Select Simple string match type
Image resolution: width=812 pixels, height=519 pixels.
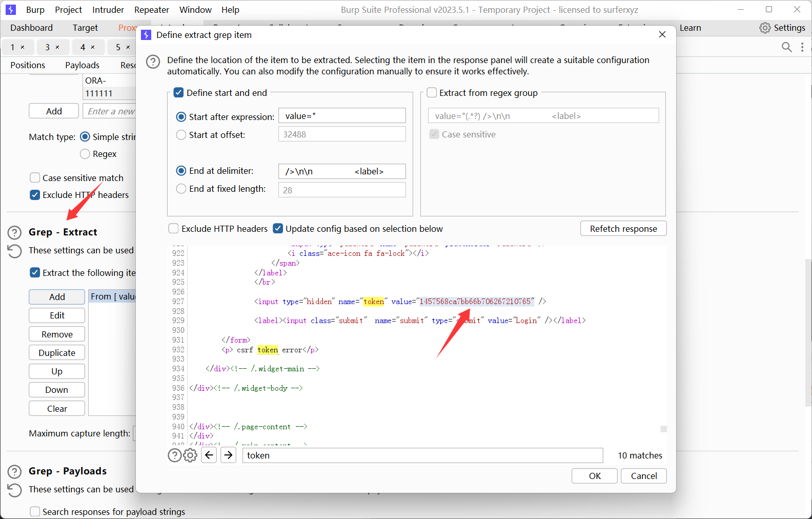[85, 136]
